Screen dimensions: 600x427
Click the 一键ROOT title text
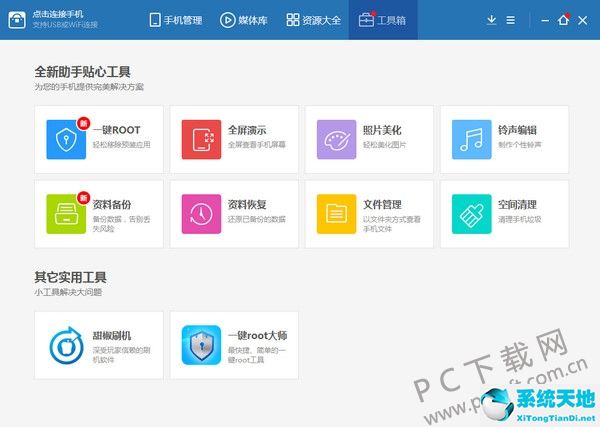(x=117, y=130)
